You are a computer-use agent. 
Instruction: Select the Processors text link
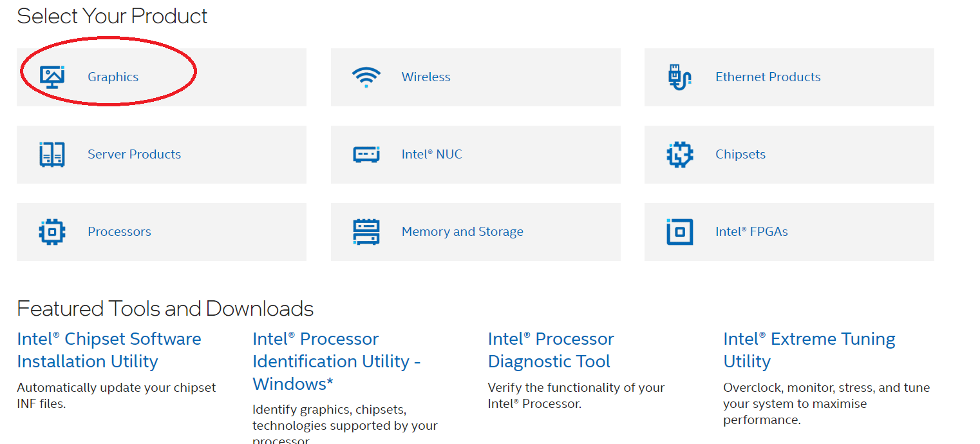click(119, 232)
